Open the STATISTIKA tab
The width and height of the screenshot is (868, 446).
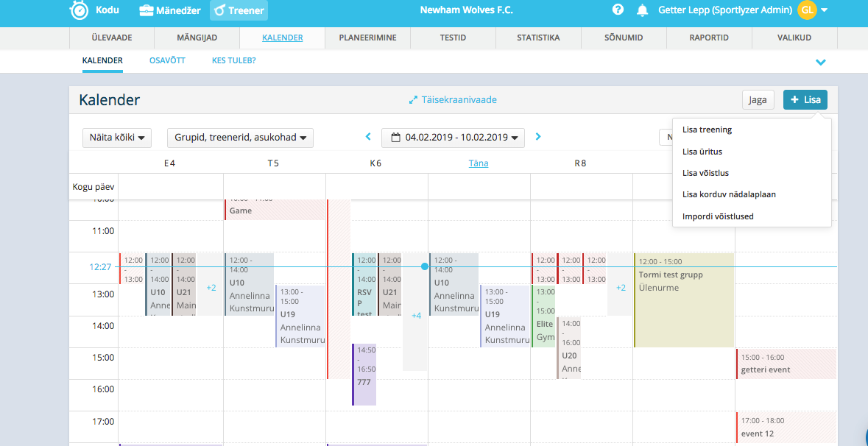(x=538, y=38)
